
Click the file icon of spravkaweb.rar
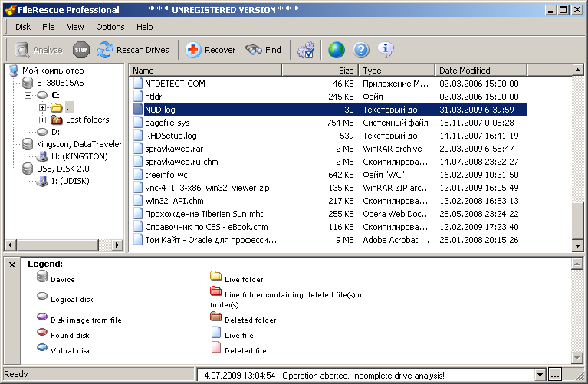pyautogui.click(x=138, y=149)
